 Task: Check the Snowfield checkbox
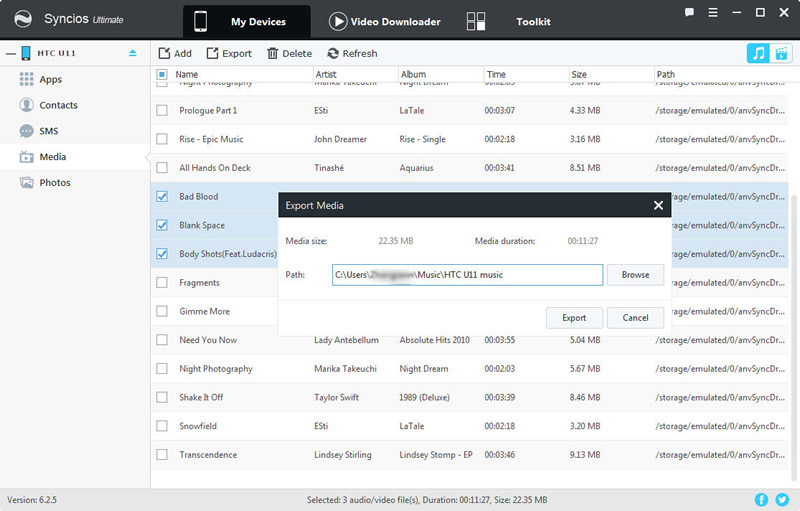coord(162,426)
